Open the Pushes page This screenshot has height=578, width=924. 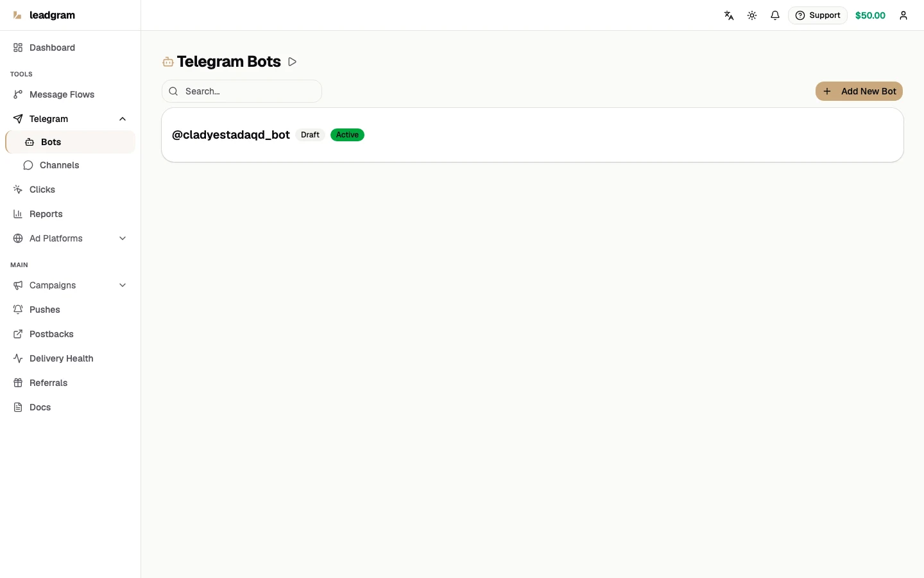pyautogui.click(x=70, y=310)
